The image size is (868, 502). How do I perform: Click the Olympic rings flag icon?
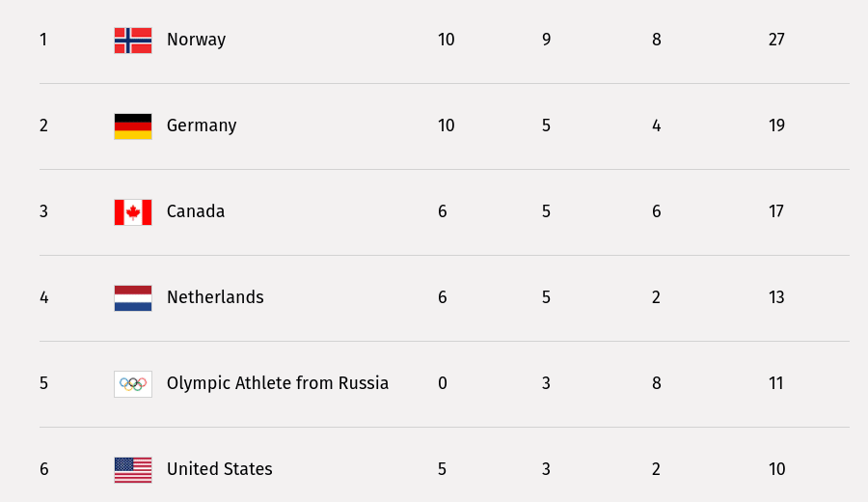[133, 383]
